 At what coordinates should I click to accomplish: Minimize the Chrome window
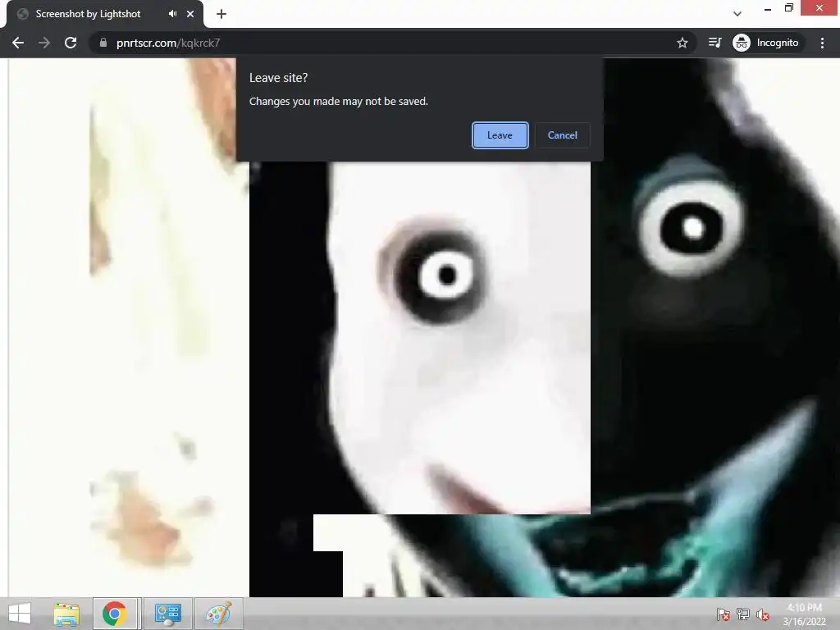[x=767, y=8]
